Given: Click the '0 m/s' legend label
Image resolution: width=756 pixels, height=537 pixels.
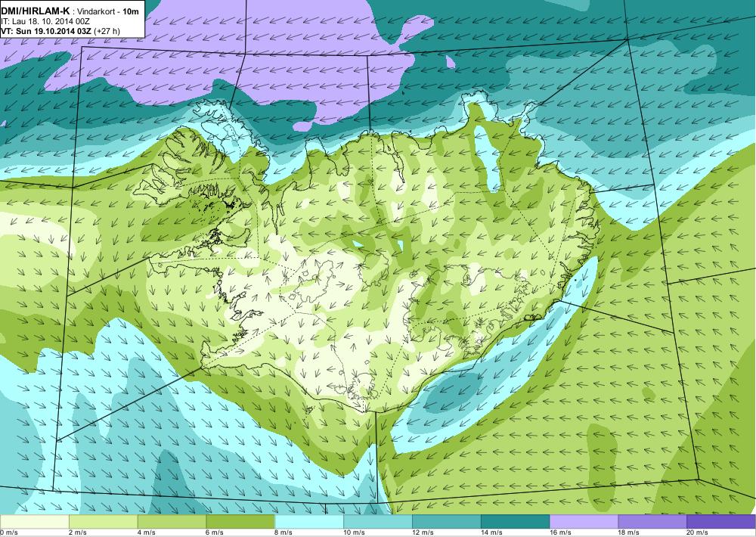Looking at the screenshot, I should point(8,532).
